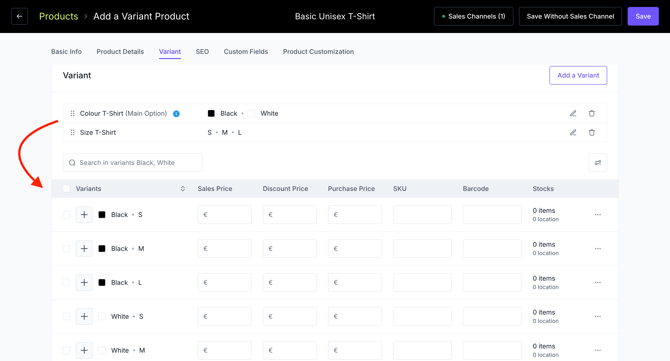The image size is (670, 361).
Task: Delete the Colour T-Shirt option trash icon
Action: [x=591, y=113]
